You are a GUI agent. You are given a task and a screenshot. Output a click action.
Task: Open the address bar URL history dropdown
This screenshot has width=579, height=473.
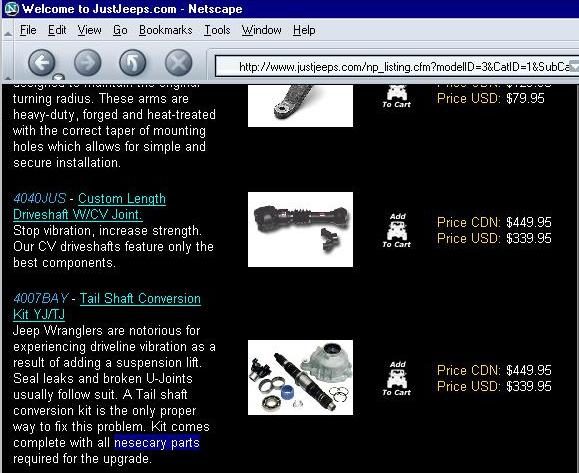coord(574,66)
